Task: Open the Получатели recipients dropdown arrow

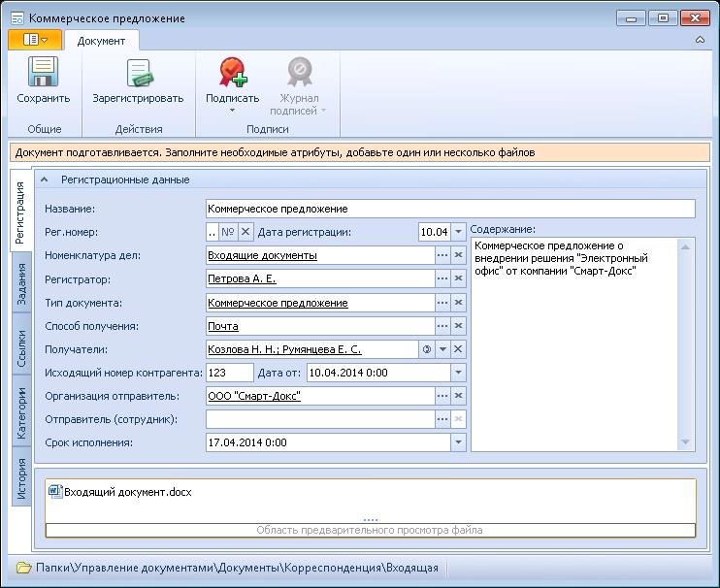Action: pyautogui.click(x=442, y=349)
